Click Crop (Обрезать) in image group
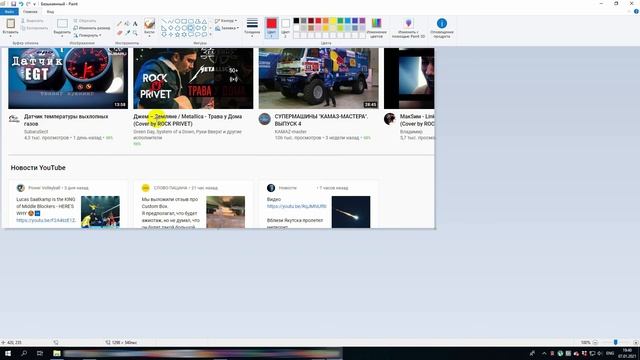640x360 pixels. [x=85, y=20]
